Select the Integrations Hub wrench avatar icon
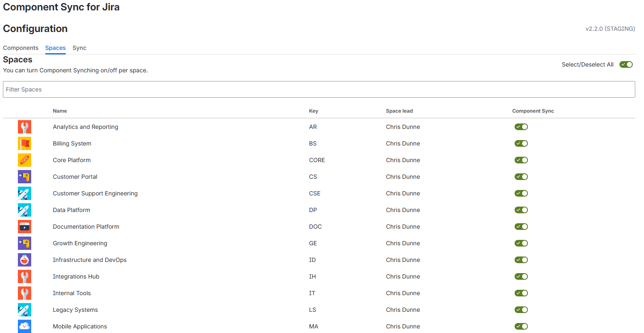Screen dimensions: 644x333 (x=24, y=276)
